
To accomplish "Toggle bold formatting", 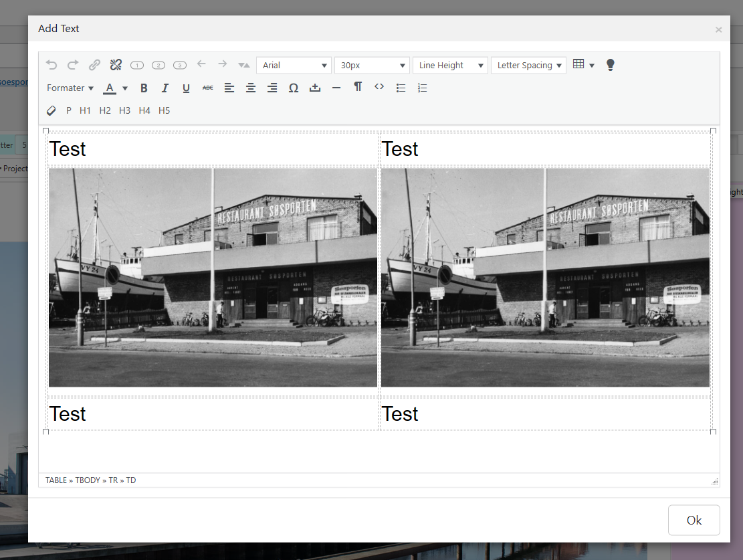I will [144, 88].
